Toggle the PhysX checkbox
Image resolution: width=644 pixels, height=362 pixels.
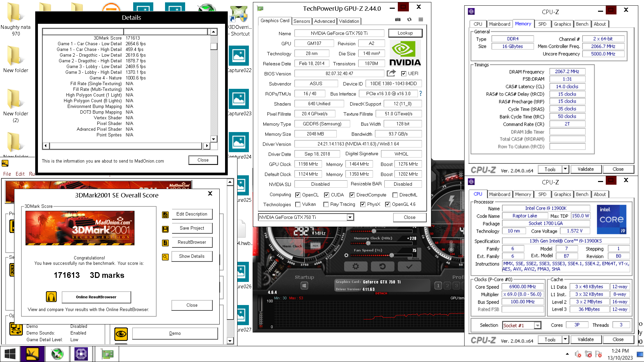click(363, 204)
